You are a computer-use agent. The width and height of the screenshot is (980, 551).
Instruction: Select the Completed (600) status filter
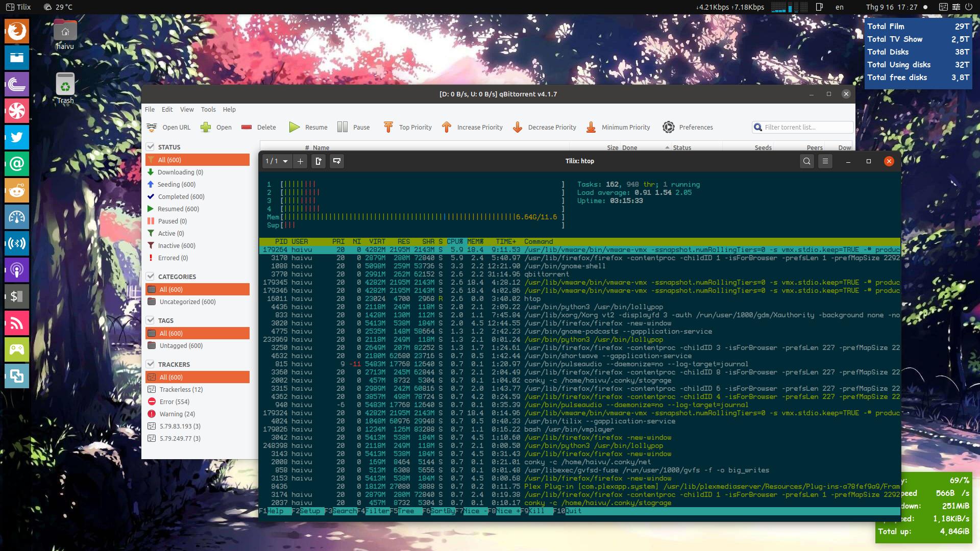click(198, 196)
